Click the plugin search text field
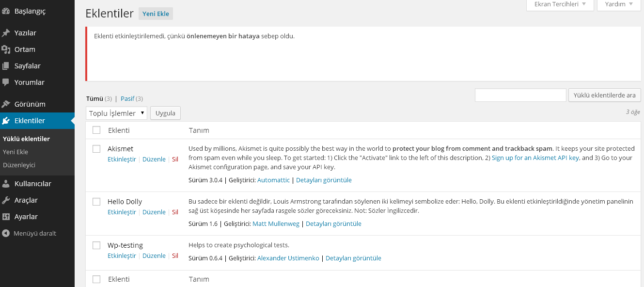Viewport: 644px width, 287px height. point(520,95)
